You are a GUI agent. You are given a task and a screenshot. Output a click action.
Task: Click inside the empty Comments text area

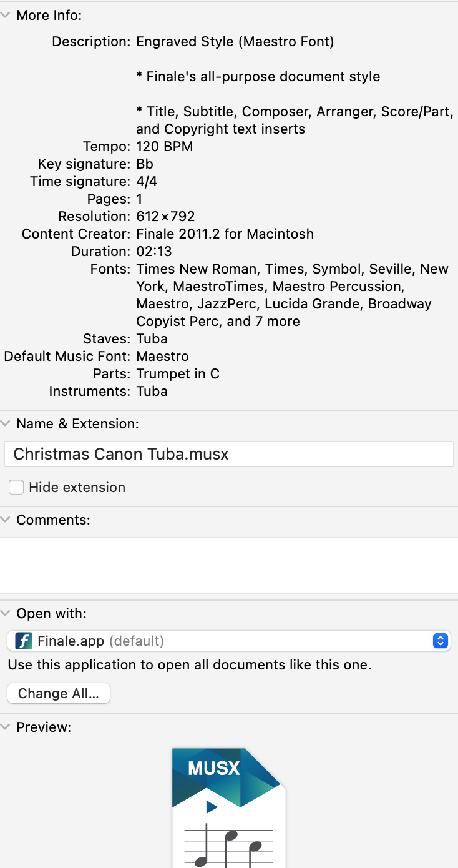click(228, 565)
